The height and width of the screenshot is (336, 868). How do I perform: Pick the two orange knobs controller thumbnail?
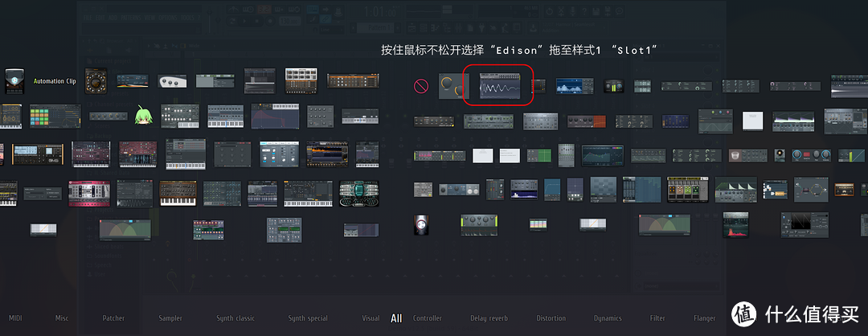click(454, 86)
